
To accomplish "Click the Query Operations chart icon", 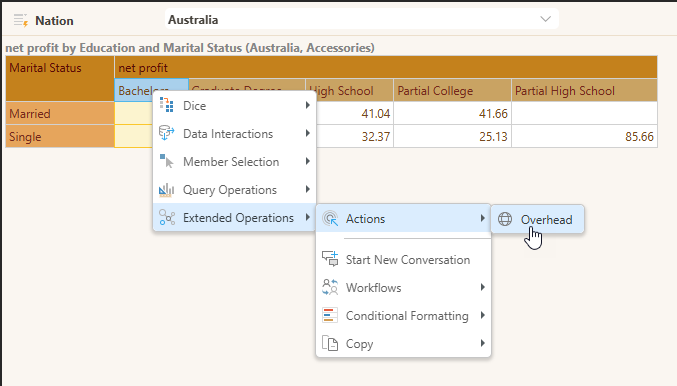I will point(167,190).
